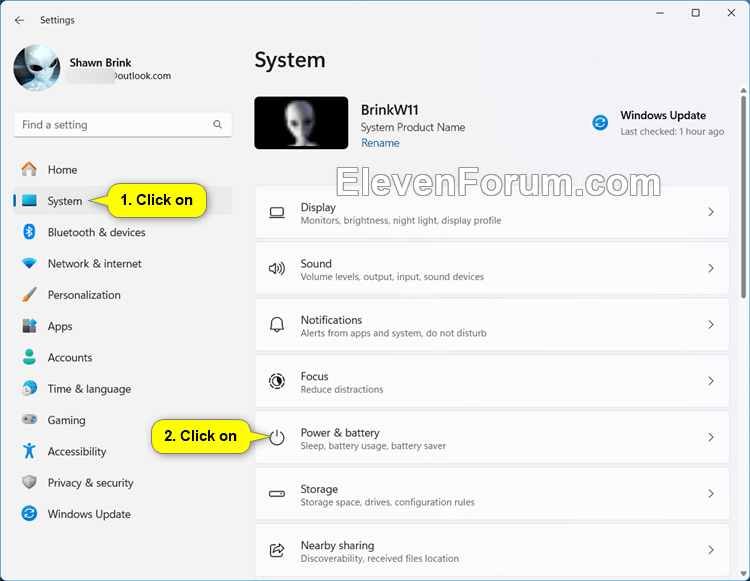Click the Accessibility figure icon
Image resolution: width=750 pixels, height=581 pixels.
29,450
